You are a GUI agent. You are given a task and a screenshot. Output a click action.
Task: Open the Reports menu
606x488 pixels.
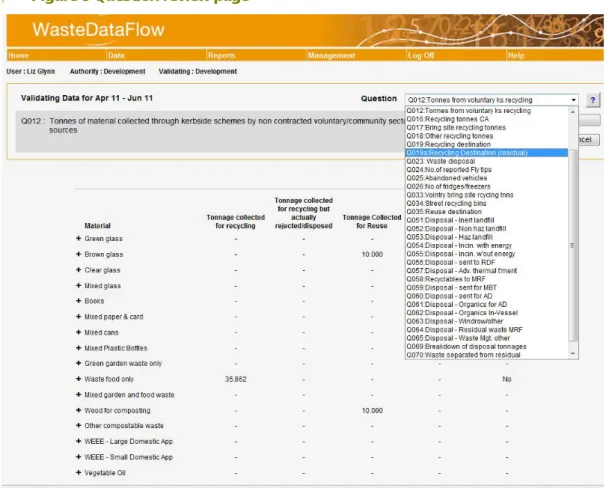221,55
